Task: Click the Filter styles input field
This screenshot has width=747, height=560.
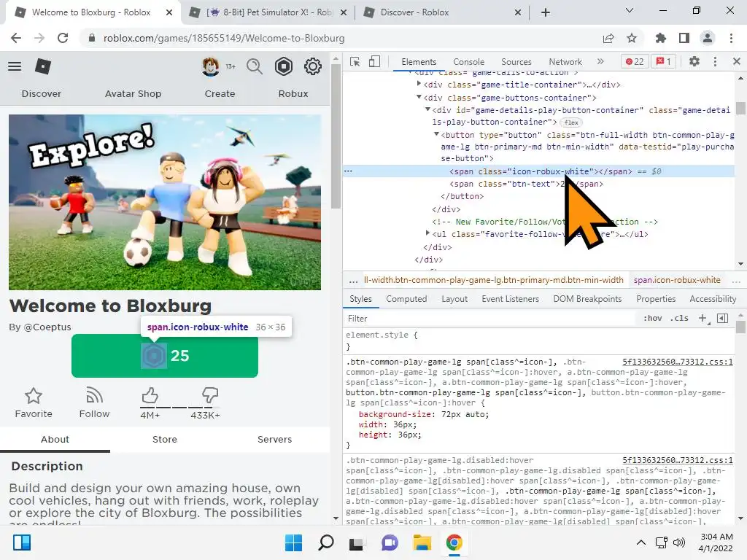Action: coord(489,318)
